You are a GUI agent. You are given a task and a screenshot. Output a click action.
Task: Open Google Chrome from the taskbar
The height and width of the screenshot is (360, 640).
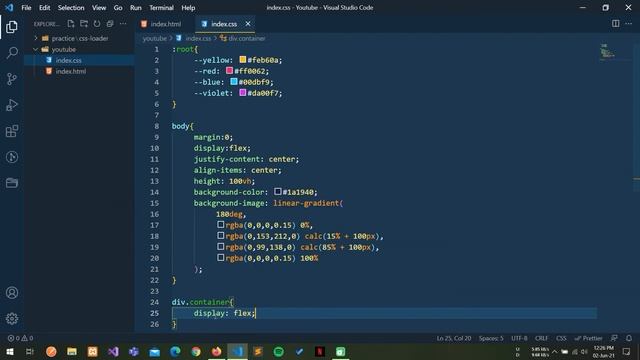point(196,351)
